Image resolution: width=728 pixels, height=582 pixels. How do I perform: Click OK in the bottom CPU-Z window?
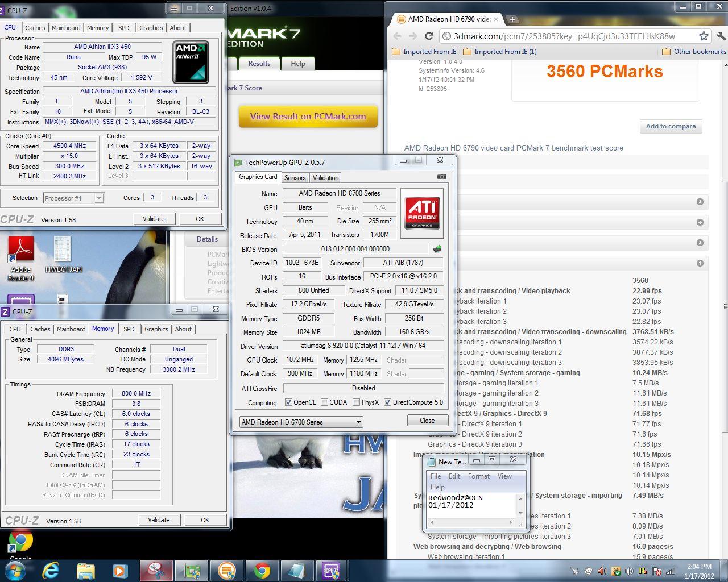pos(205,520)
